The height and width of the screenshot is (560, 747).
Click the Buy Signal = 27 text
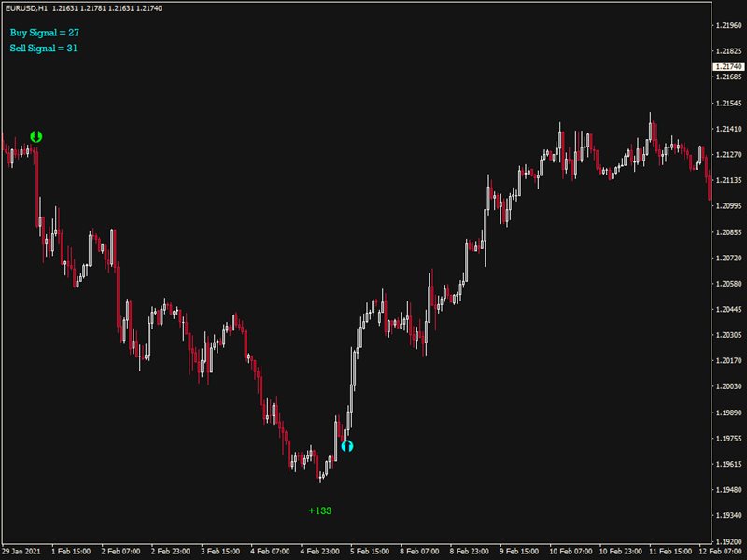pos(44,33)
